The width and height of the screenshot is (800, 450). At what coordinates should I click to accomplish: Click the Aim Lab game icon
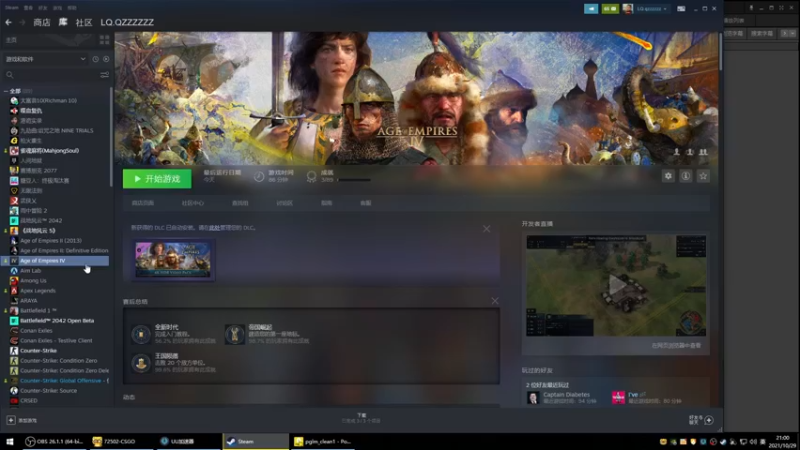[x=14, y=271]
